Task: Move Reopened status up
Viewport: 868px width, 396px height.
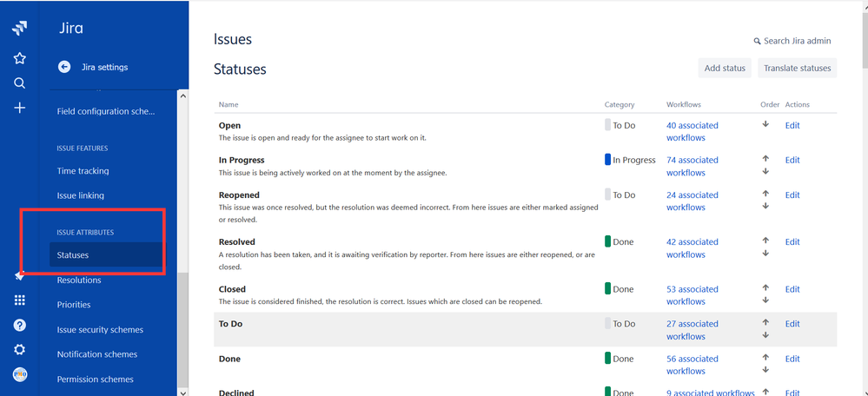Action: (765, 193)
